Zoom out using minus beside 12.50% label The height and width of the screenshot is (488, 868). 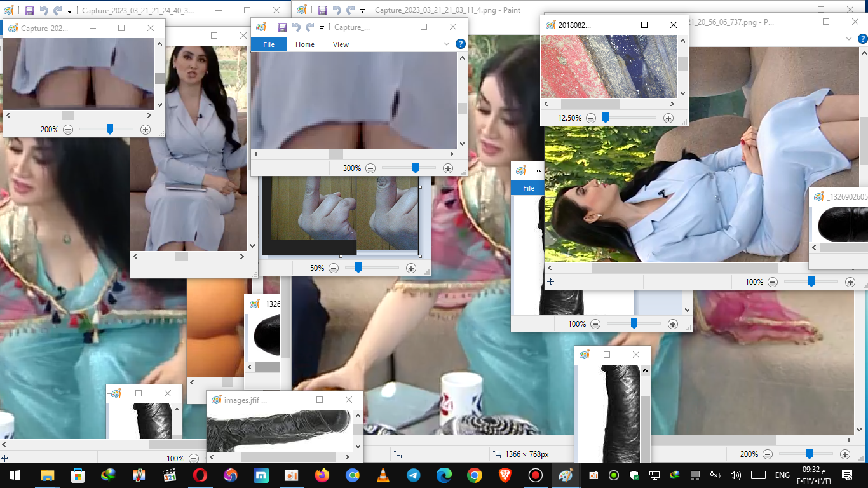coord(591,118)
